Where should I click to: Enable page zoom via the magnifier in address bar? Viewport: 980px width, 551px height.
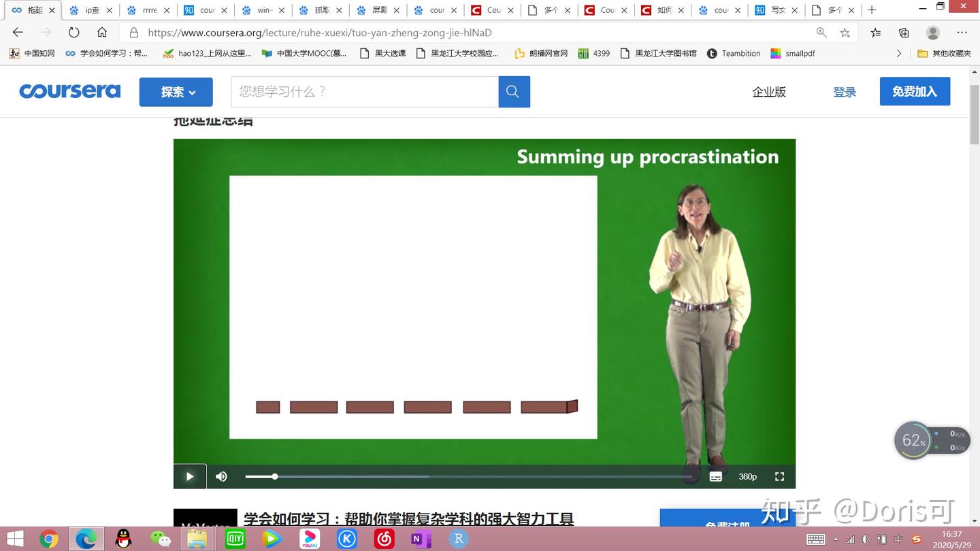coord(820,32)
